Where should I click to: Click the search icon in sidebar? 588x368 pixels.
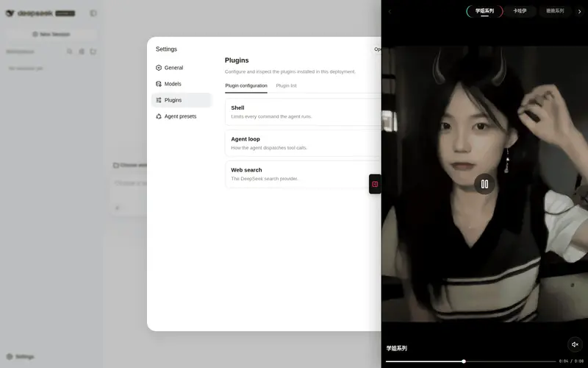(69, 52)
